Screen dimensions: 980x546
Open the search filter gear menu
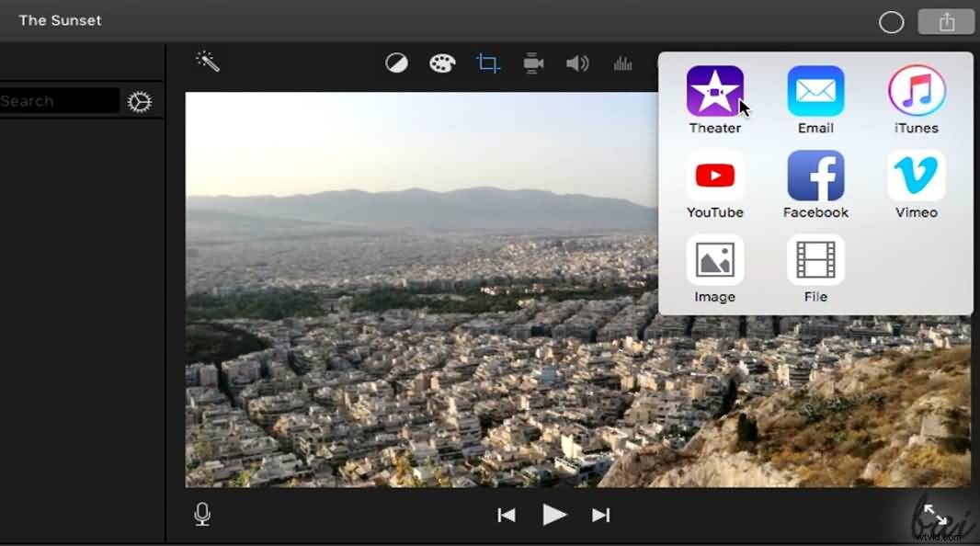[139, 101]
